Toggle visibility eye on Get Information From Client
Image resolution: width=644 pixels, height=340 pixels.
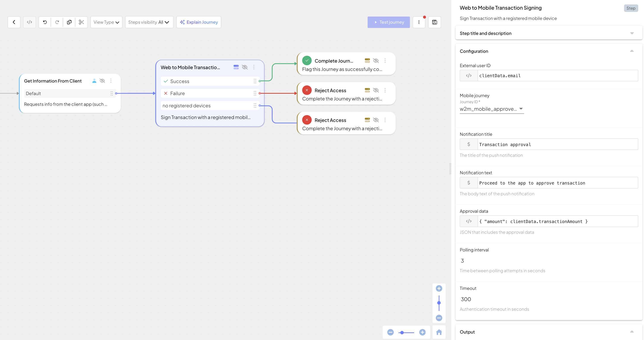[102, 81]
